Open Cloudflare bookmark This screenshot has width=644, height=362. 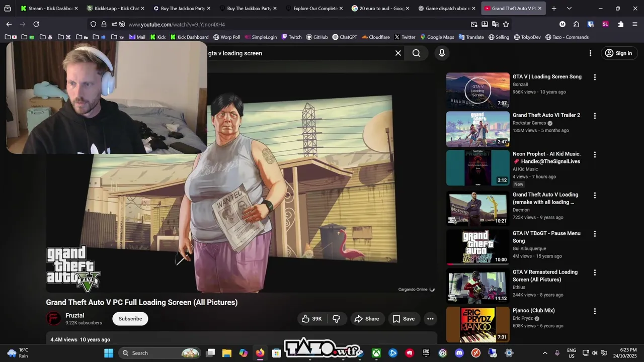click(x=375, y=37)
